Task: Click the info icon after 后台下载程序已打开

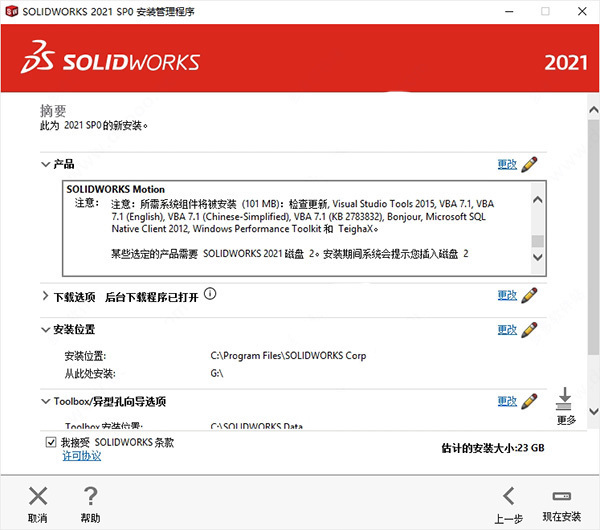Action: click(x=210, y=294)
